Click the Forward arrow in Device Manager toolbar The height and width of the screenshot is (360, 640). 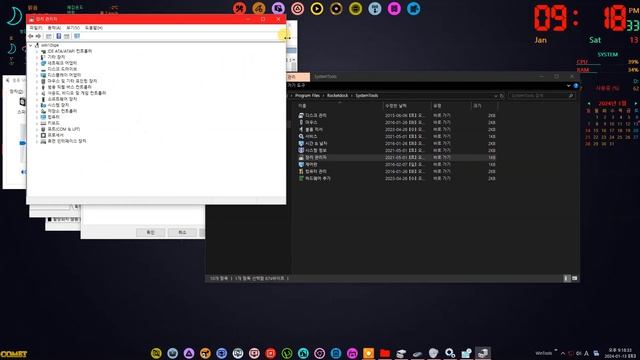pos(38,36)
